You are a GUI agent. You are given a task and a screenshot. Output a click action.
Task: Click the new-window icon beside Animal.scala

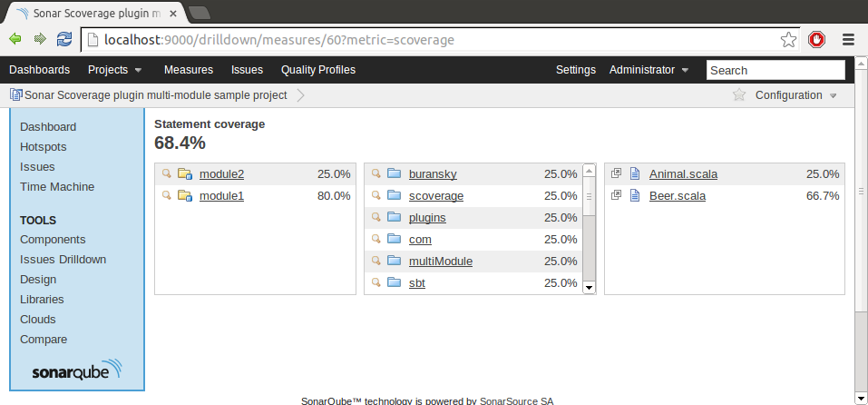click(x=616, y=173)
